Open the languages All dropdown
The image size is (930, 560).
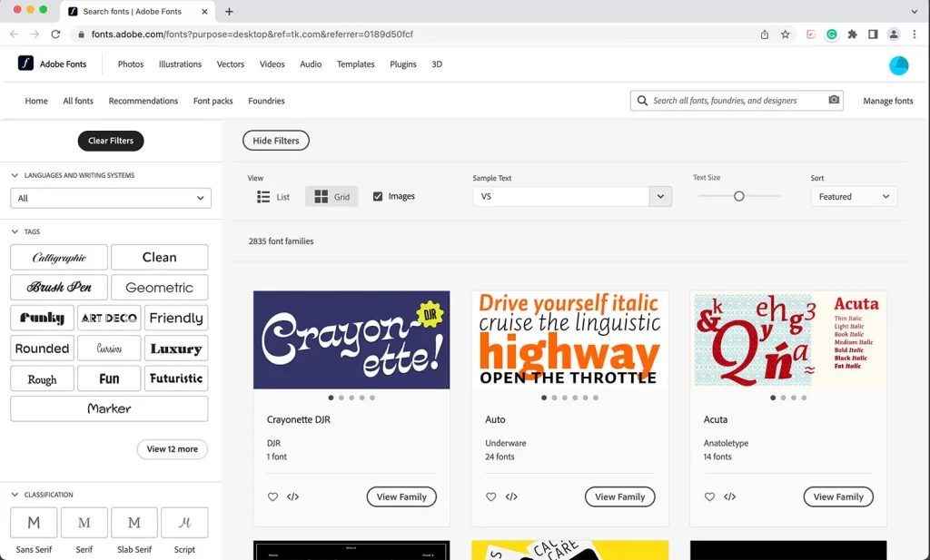pos(111,198)
